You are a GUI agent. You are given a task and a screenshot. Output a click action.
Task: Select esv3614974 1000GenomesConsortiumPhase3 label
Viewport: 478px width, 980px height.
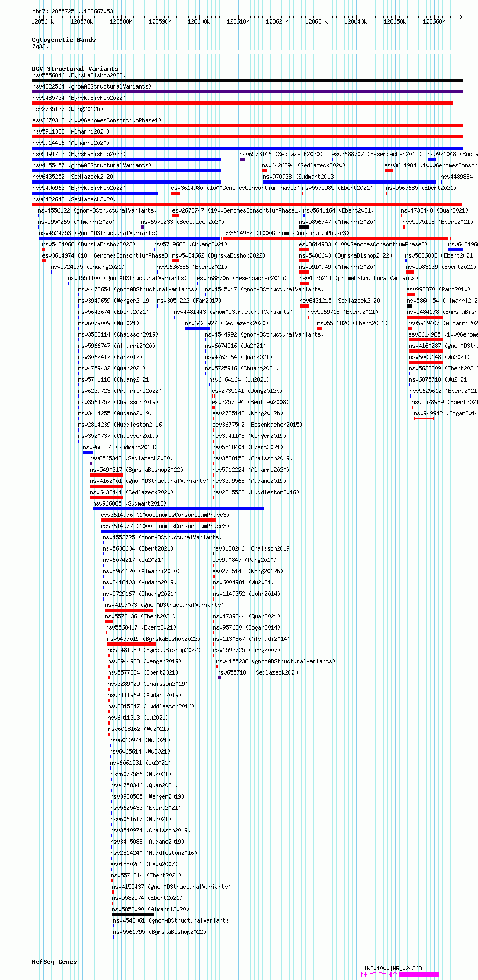106,256
